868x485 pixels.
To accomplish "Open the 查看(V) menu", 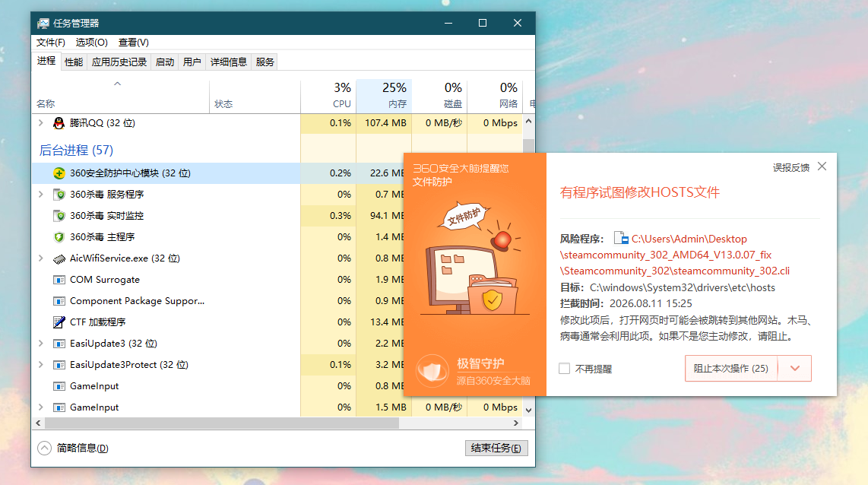I will (134, 43).
